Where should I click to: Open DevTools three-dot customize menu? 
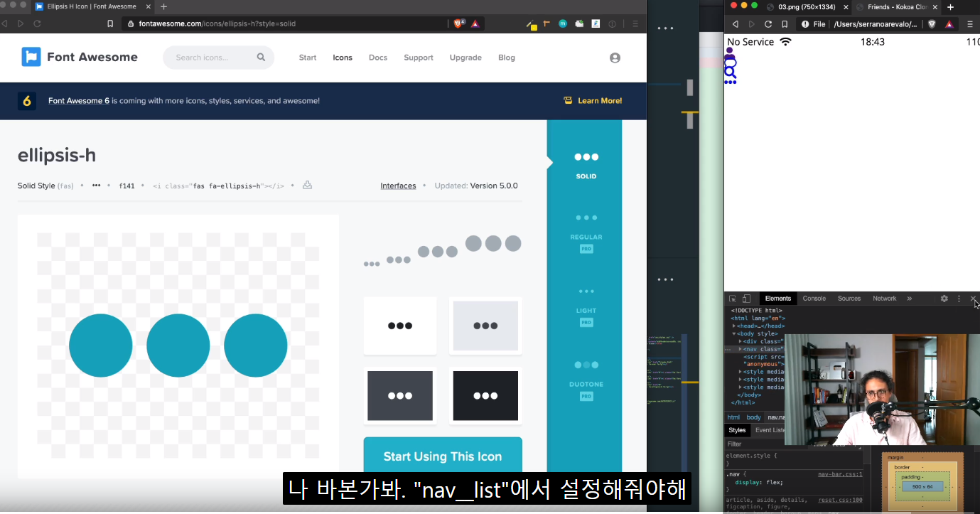pyautogui.click(x=959, y=299)
